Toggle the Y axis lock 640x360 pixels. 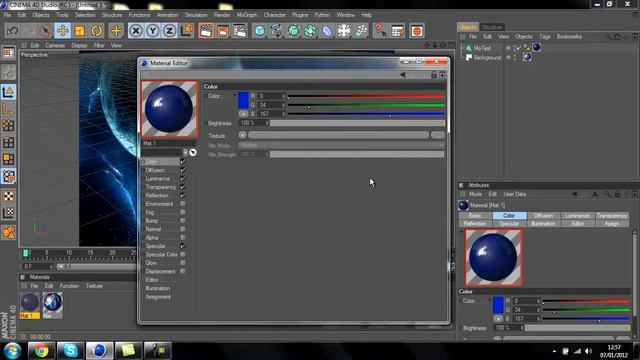pos(153,31)
